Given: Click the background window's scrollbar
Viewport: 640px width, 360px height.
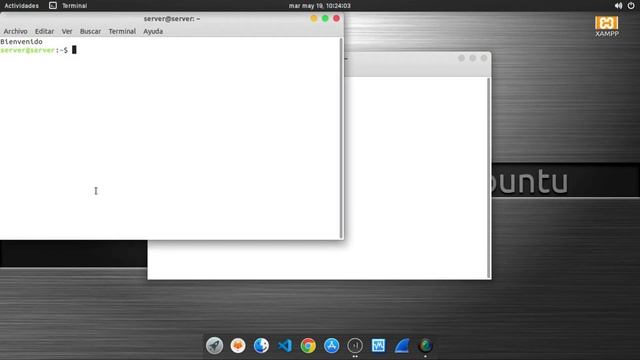Looking at the screenshot, I should click(x=489, y=178).
